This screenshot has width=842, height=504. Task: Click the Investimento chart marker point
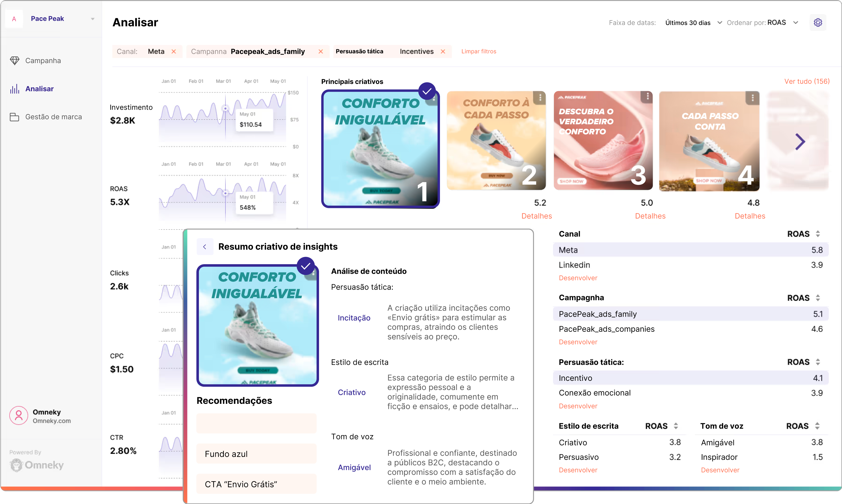(225, 109)
